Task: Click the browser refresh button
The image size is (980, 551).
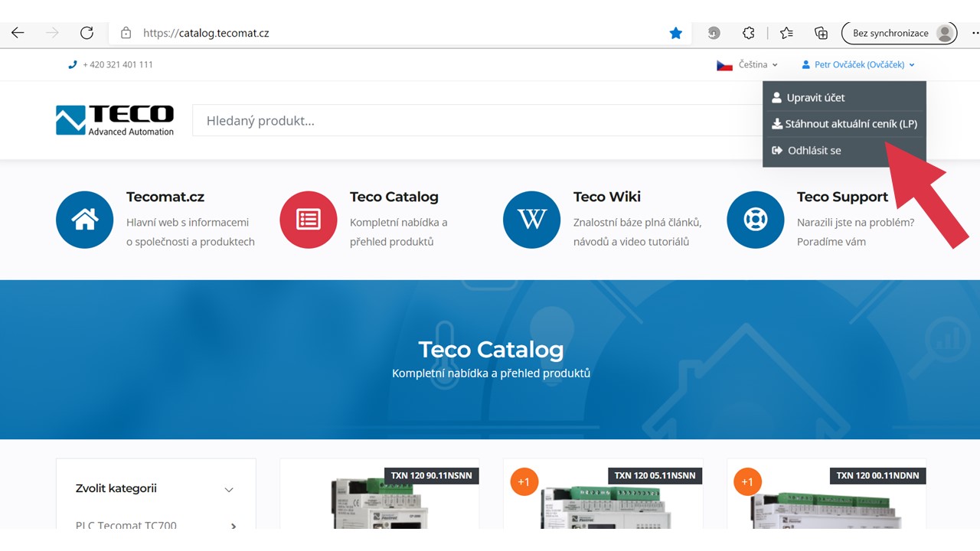Action: pyautogui.click(x=87, y=33)
